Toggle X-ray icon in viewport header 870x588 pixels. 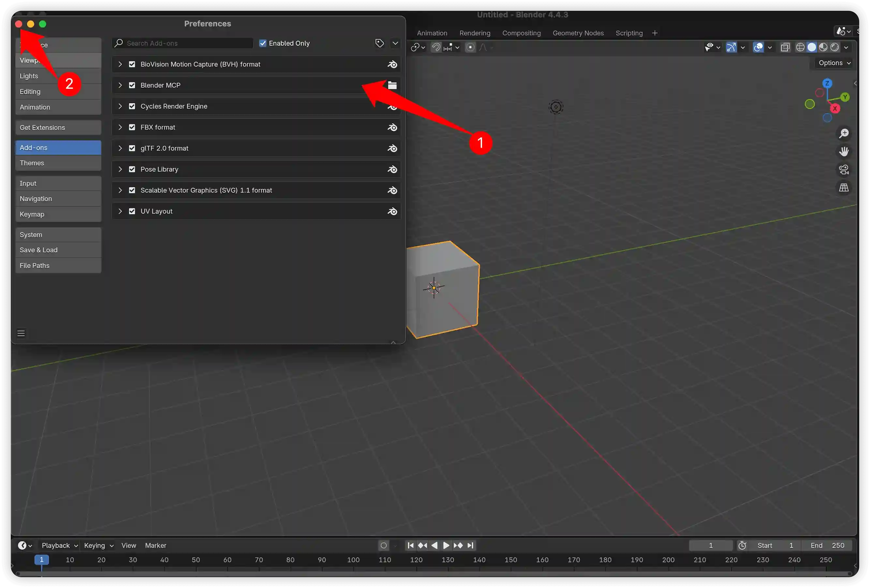tap(785, 48)
